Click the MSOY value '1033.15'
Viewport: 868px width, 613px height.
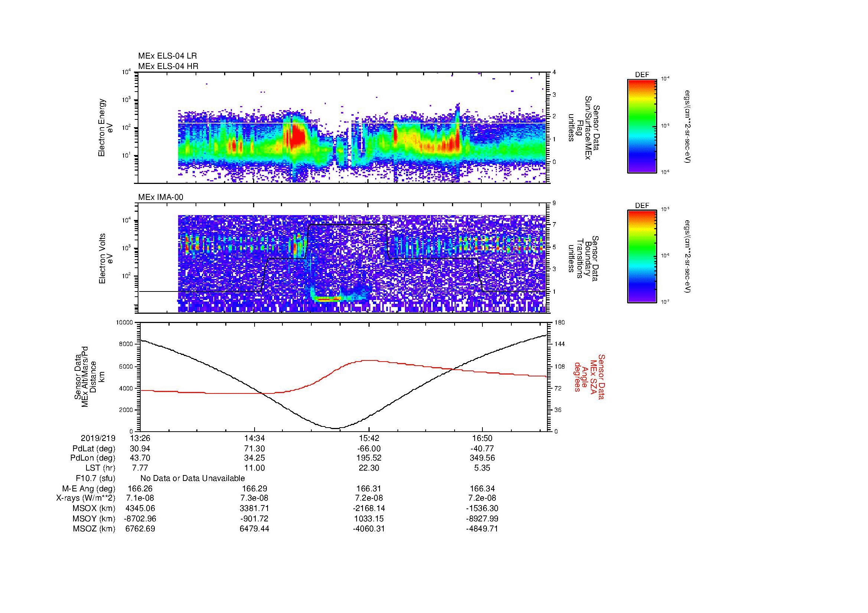tap(369, 519)
